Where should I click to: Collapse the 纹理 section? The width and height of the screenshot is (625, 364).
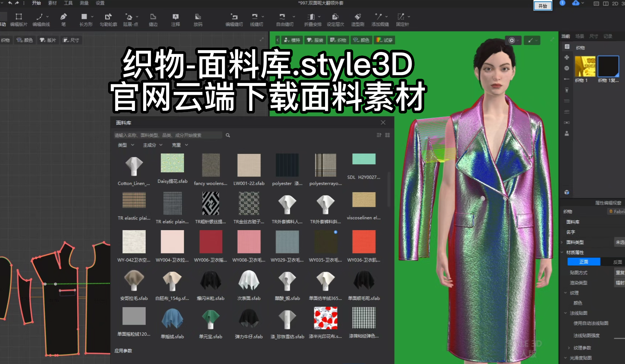click(x=566, y=293)
